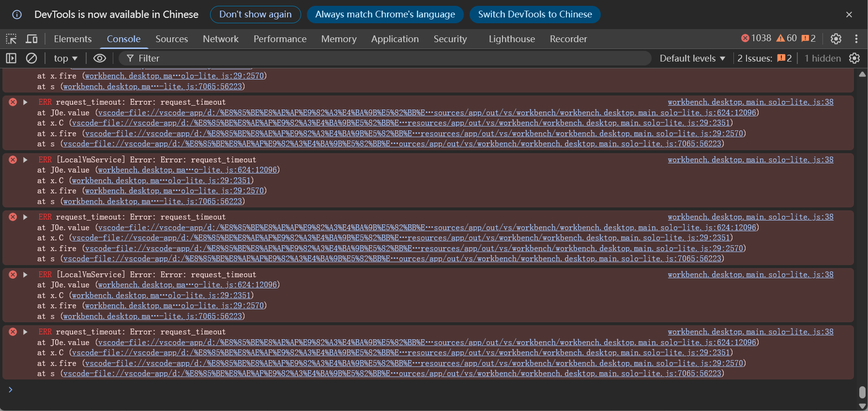The width and height of the screenshot is (868, 411).
Task: Clear the console with the ban icon
Action: [x=31, y=58]
